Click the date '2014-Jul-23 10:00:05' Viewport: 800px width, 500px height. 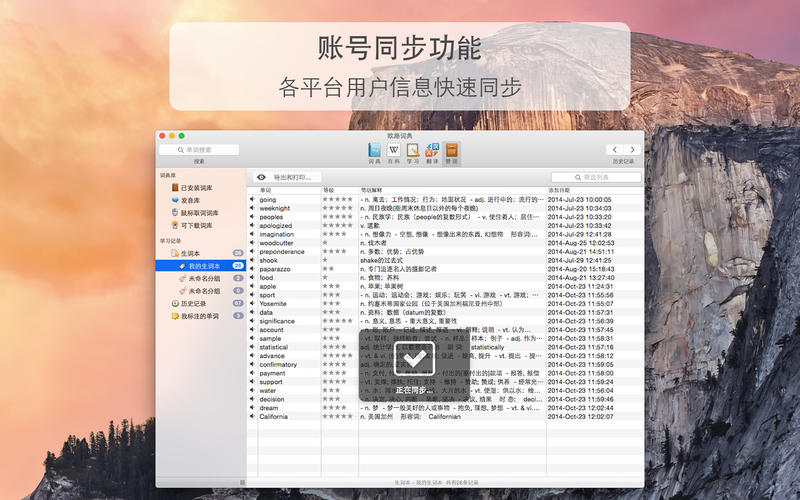click(x=580, y=199)
